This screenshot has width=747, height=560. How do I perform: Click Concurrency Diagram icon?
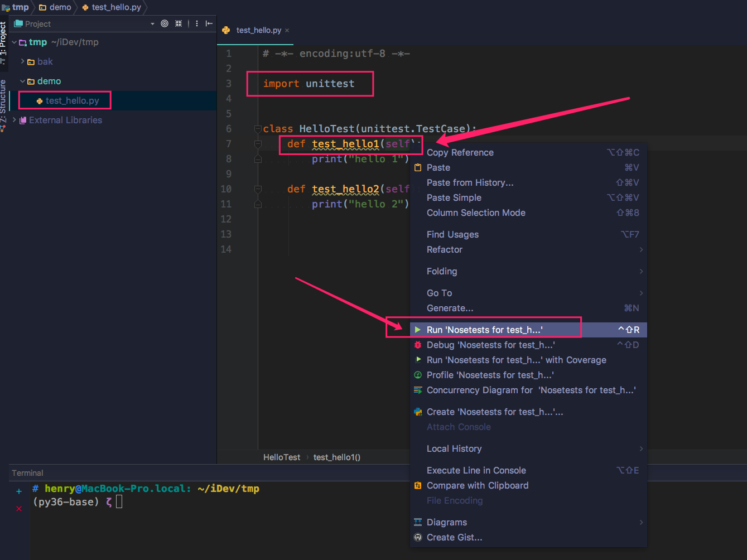418,390
